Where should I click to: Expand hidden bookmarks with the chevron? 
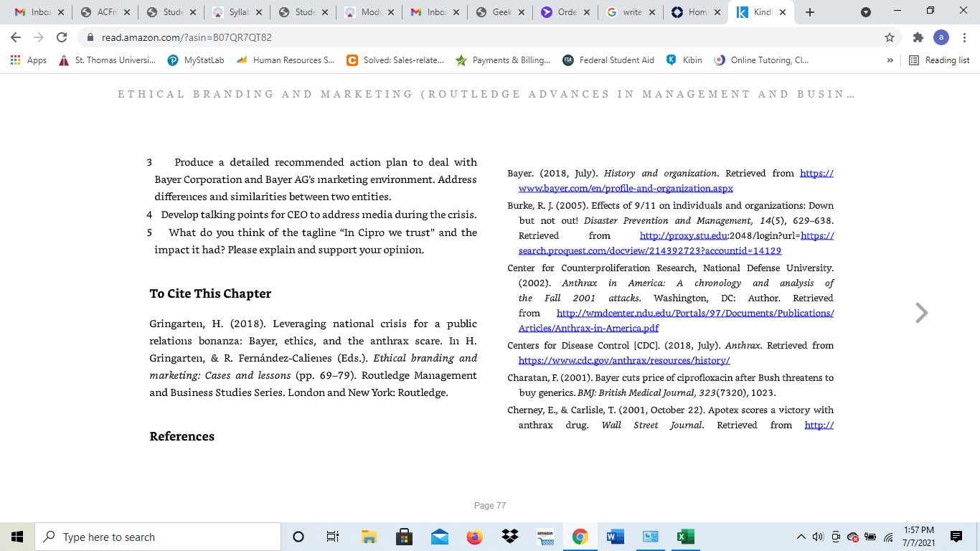pos(890,60)
